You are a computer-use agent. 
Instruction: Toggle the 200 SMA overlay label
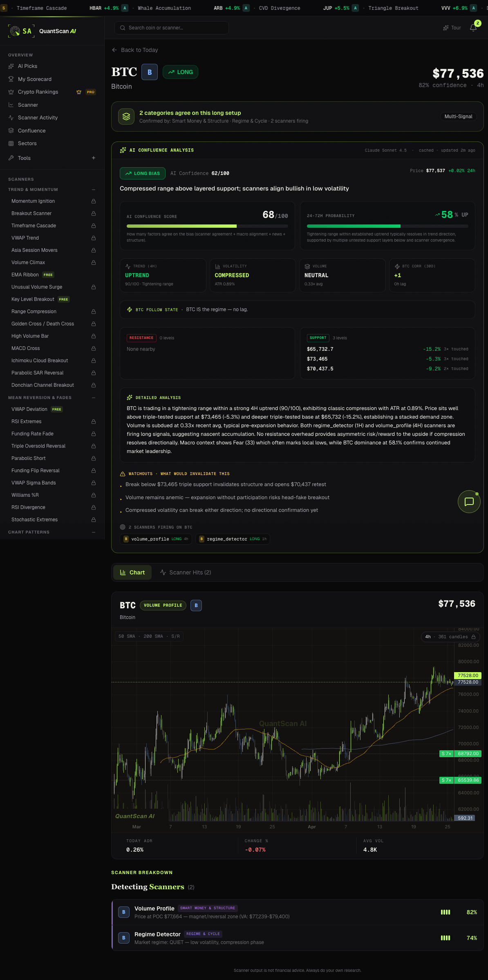[153, 636]
